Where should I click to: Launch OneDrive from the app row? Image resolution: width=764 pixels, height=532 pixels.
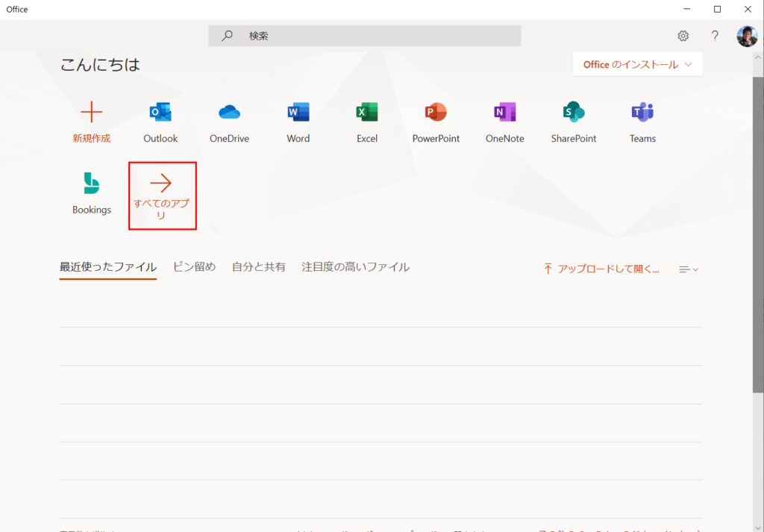pos(230,113)
